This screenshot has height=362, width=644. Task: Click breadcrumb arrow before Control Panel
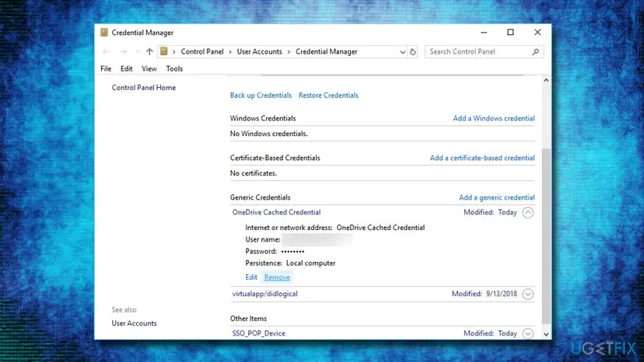pyautogui.click(x=174, y=52)
